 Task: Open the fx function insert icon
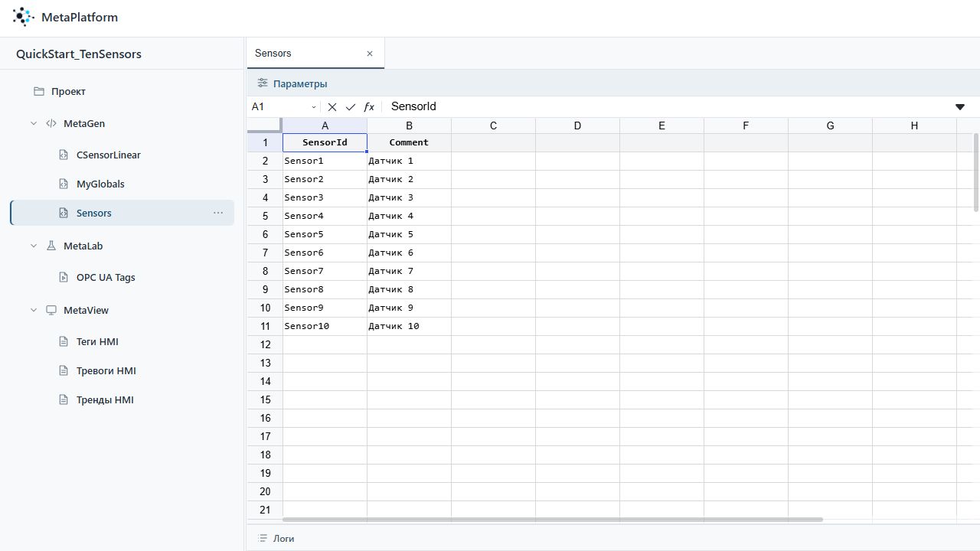click(369, 107)
